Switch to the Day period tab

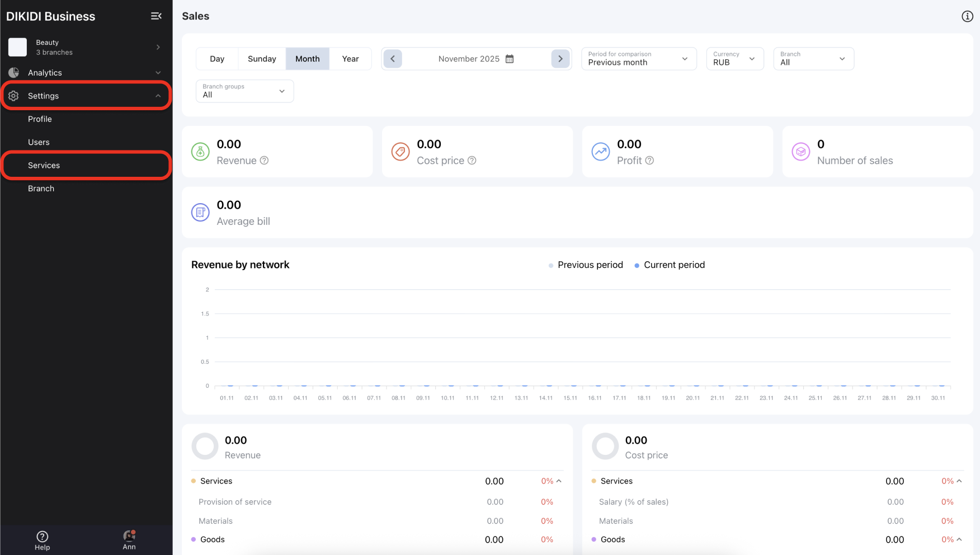point(217,59)
